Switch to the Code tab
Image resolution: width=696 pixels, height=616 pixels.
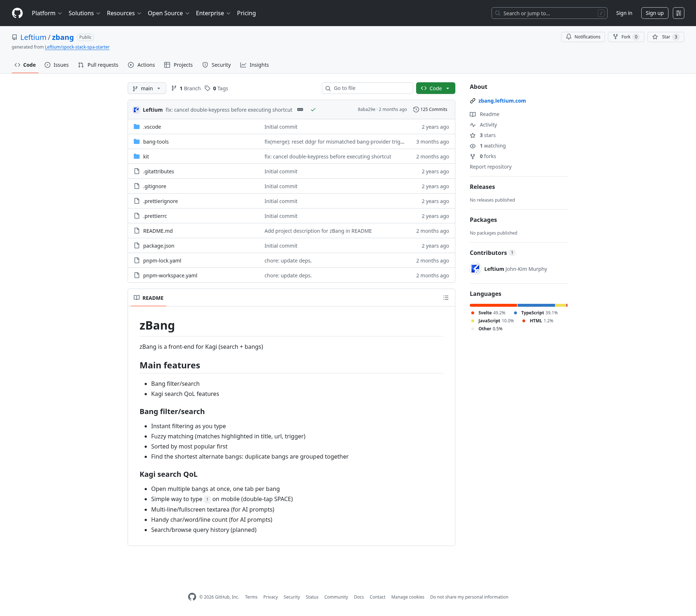tap(25, 65)
